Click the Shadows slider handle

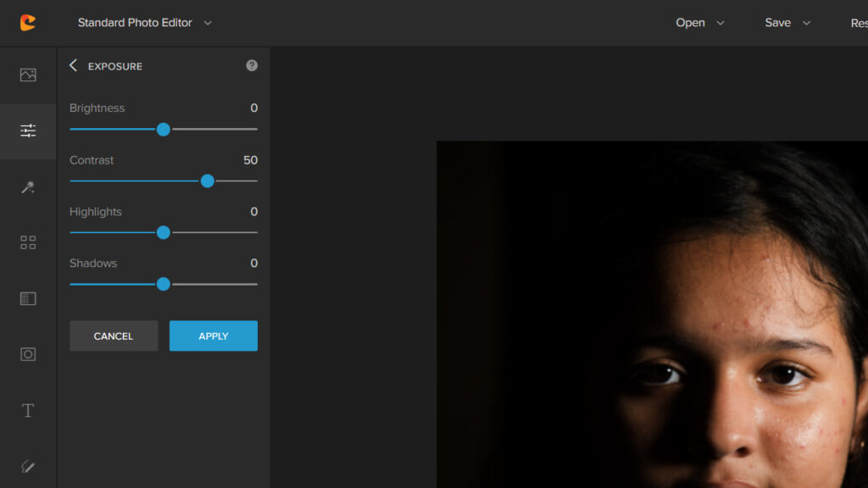(164, 285)
